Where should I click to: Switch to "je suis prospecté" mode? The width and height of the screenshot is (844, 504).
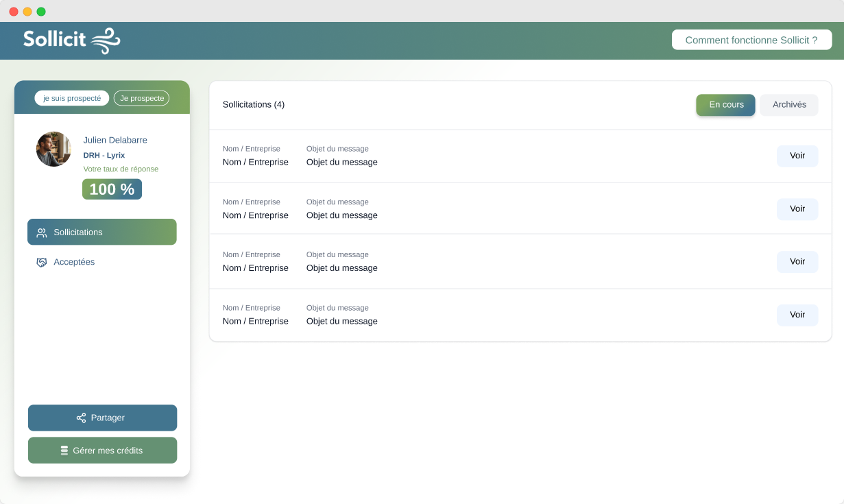[72, 98]
